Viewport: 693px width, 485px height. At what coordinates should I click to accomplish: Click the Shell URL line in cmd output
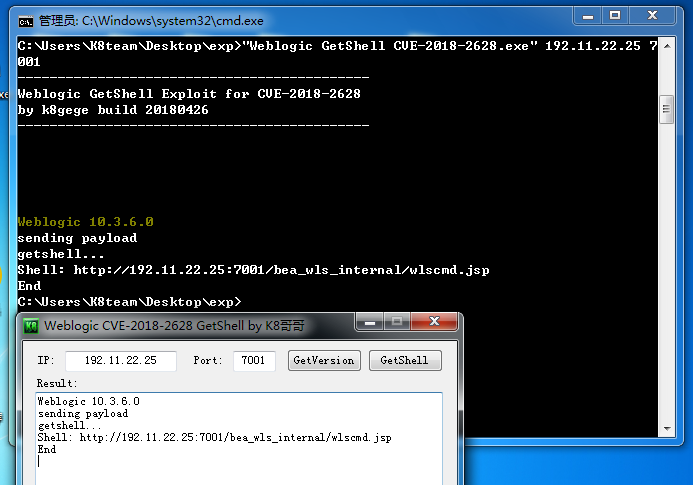click(253, 270)
